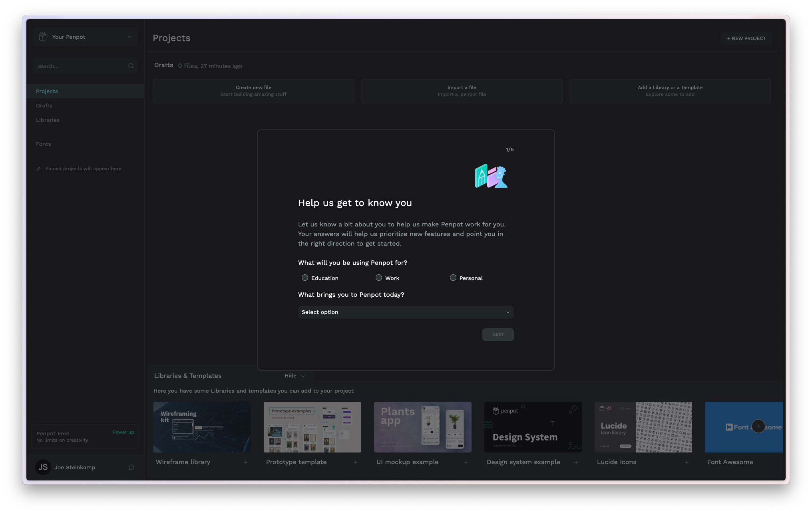
Task: Click the Penpot logo in team selector
Action: 43,37
